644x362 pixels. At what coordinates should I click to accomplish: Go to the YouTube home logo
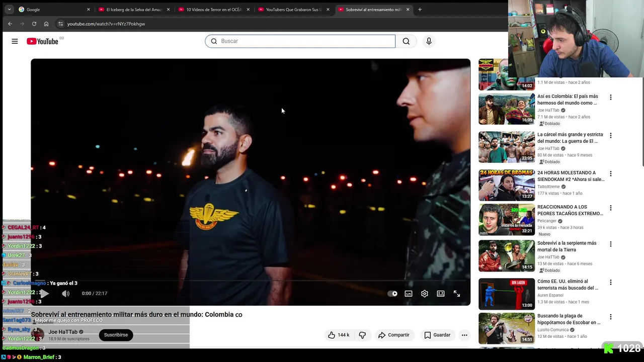click(x=43, y=41)
